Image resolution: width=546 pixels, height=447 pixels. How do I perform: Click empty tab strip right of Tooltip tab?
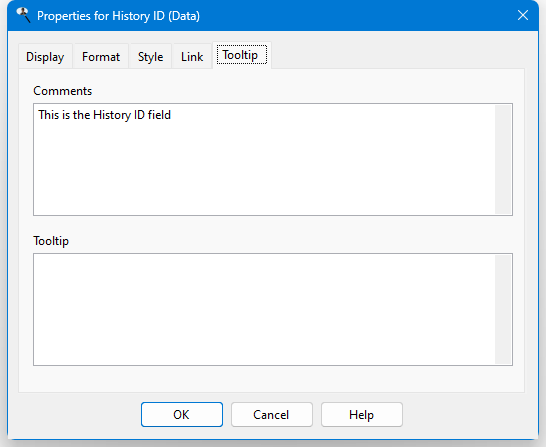397,56
